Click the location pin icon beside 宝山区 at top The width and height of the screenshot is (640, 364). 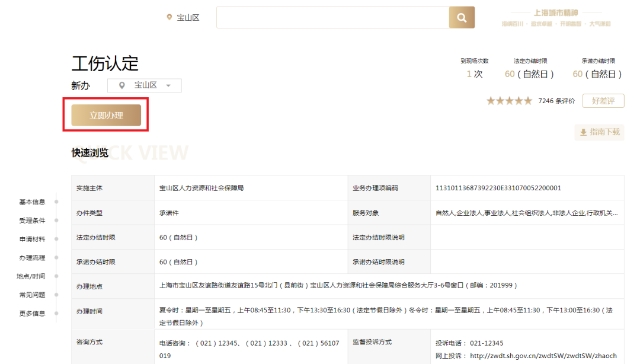point(169,17)
